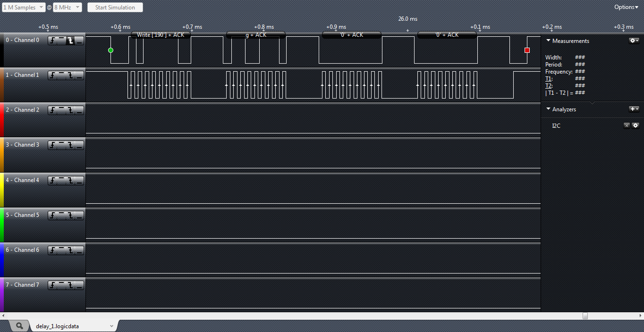The image size is (644, 332).
Task: Collapse the Measurements panel
Action: coord(549,41)
